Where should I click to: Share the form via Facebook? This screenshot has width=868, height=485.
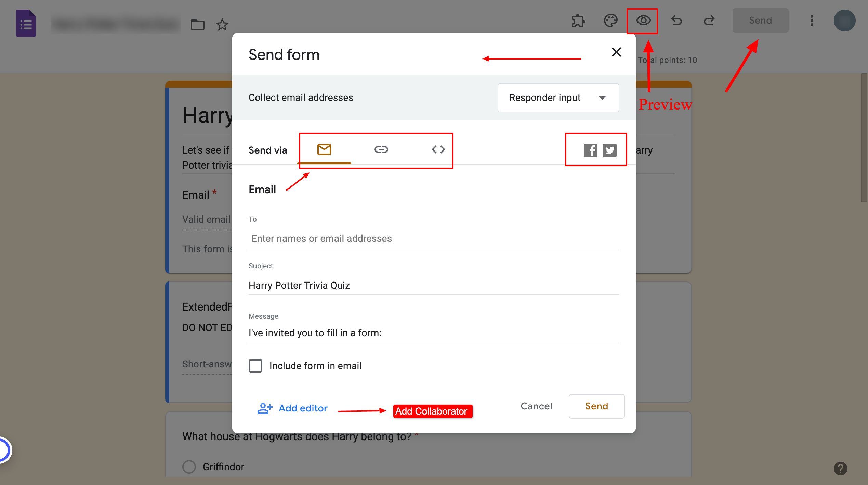point(590,150)
